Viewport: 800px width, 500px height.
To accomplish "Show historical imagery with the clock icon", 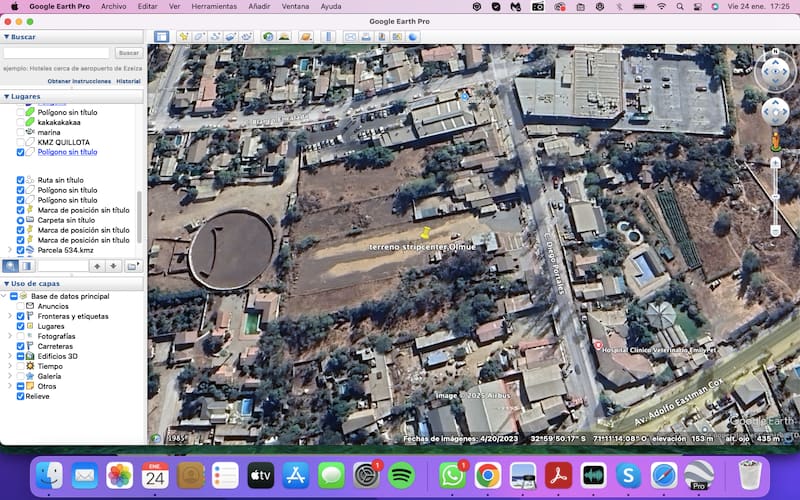I will click(268, 37).
